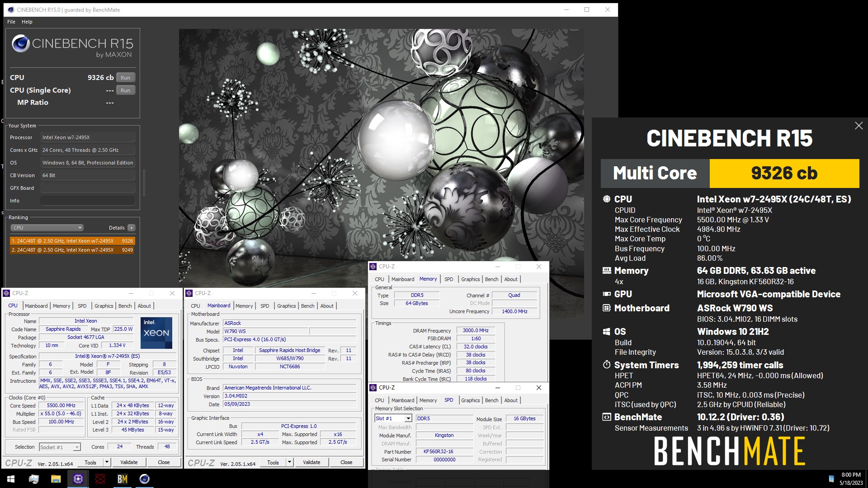Select Graphics tab in CPU-Z Mainboard window
The width and height of the screenshot is (868, 488).
(x=287, y=306)
